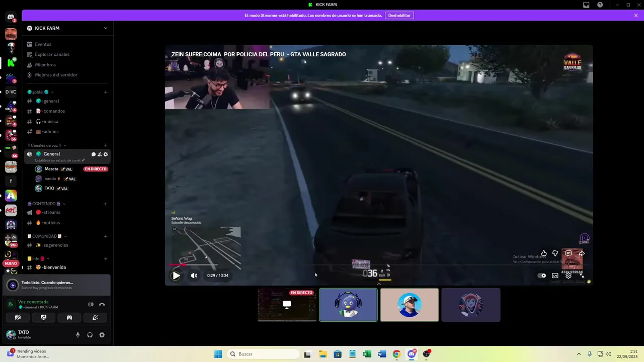Open Discord direct messages home icon
This screenshot has height=362, width=644.
point(11,17)
